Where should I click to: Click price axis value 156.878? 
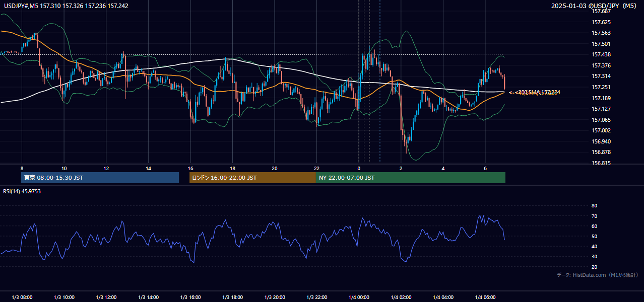pyautogui.click(x=601, y=152)
